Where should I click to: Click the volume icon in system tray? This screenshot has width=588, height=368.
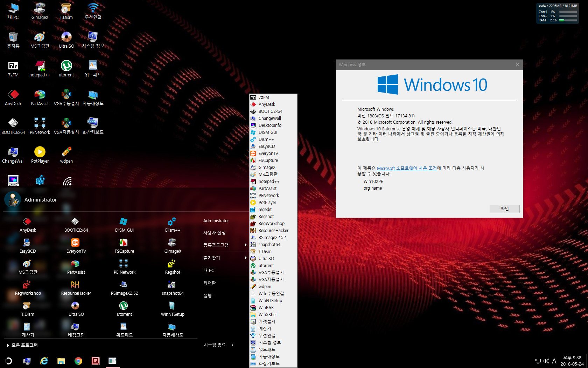(x=546, y=361)
